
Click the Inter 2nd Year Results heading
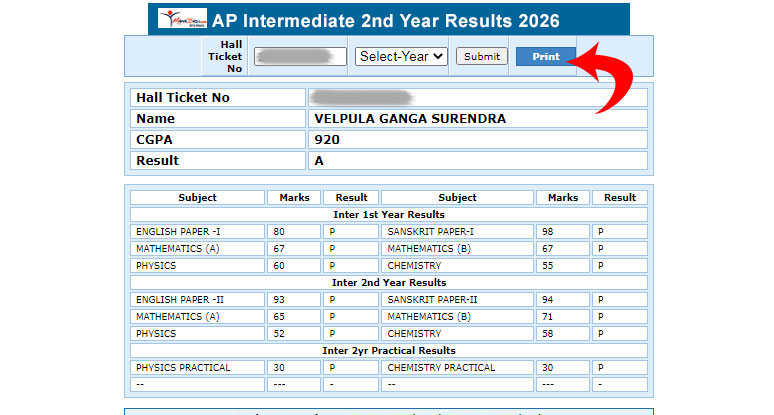[x=389, y=283]
